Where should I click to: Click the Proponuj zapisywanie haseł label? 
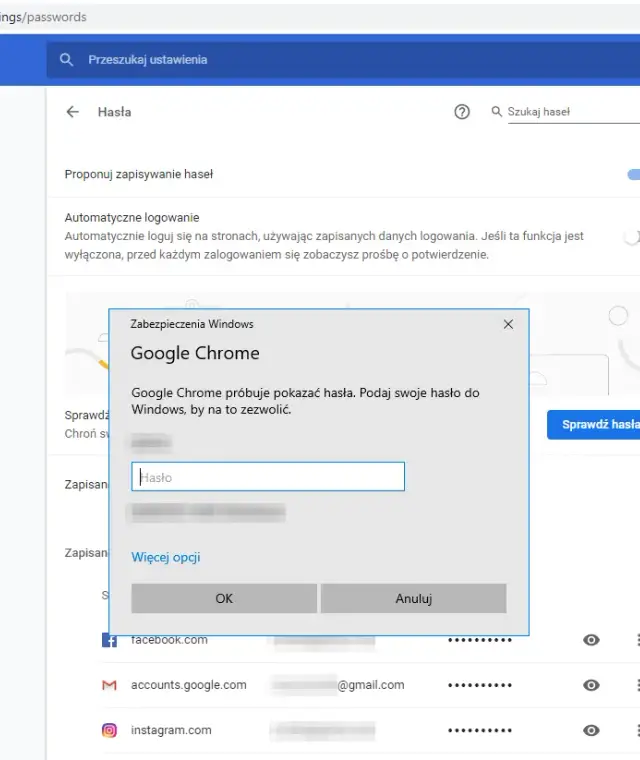pos(139,174)
